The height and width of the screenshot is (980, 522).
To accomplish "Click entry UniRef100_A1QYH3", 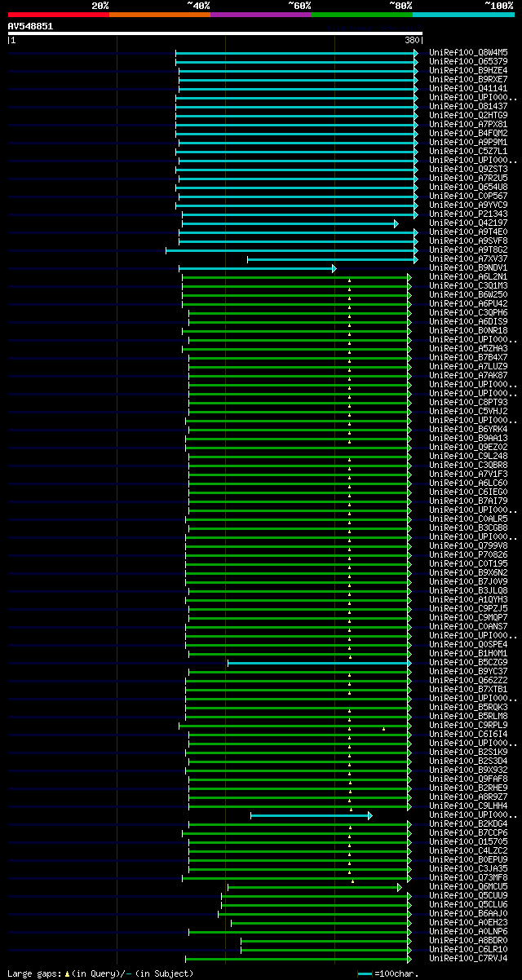I will pos(469,599).
